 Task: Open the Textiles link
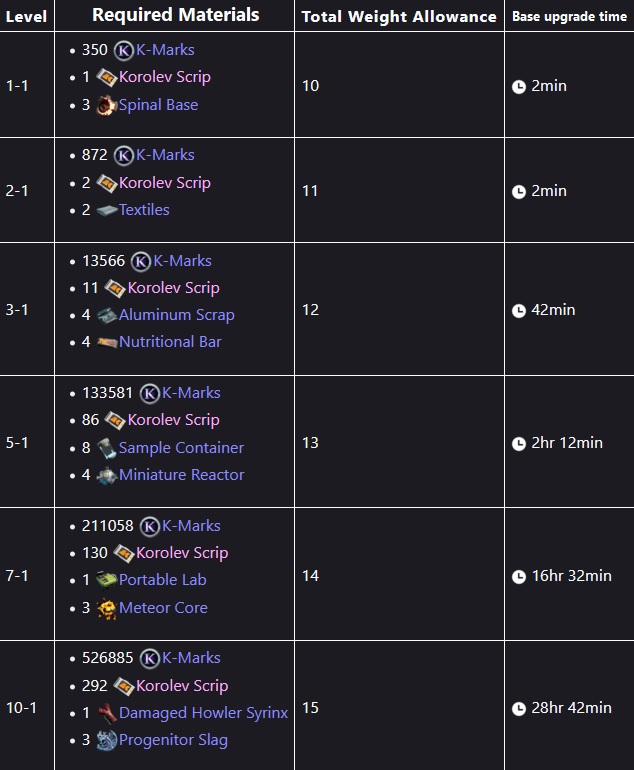(144, 210)
